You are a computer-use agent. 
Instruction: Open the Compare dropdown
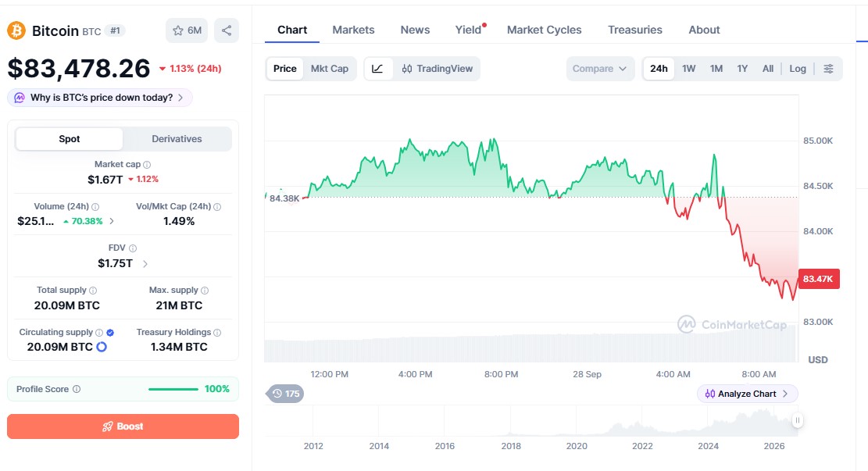[x=599, y=69]
